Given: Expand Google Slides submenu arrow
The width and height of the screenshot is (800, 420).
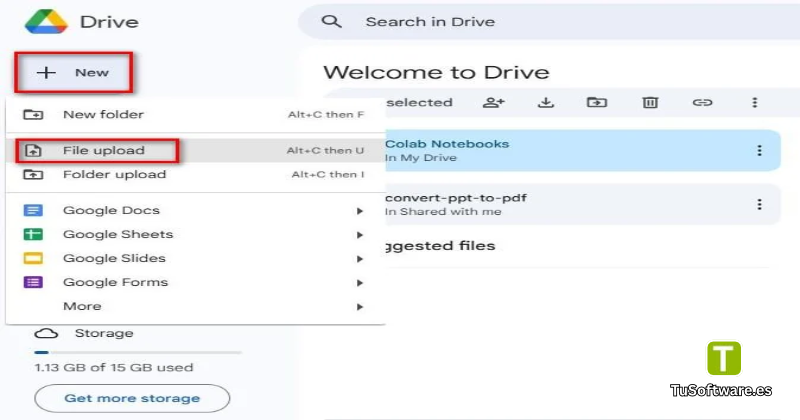Looking at the screenshot, I should click(360, 259).
